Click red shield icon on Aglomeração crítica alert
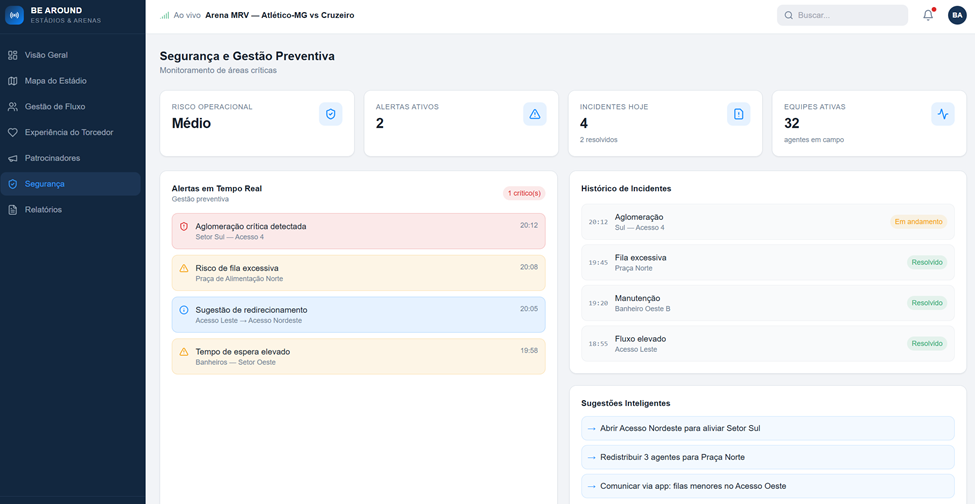Viewport: 975px width, 504px height. tap(183, 227)
